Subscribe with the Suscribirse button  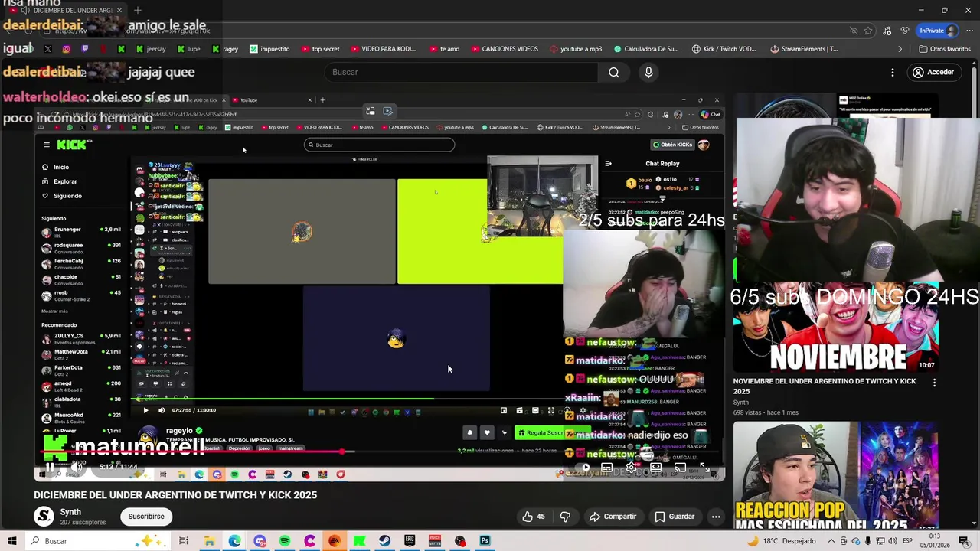[x=146, y=517]
